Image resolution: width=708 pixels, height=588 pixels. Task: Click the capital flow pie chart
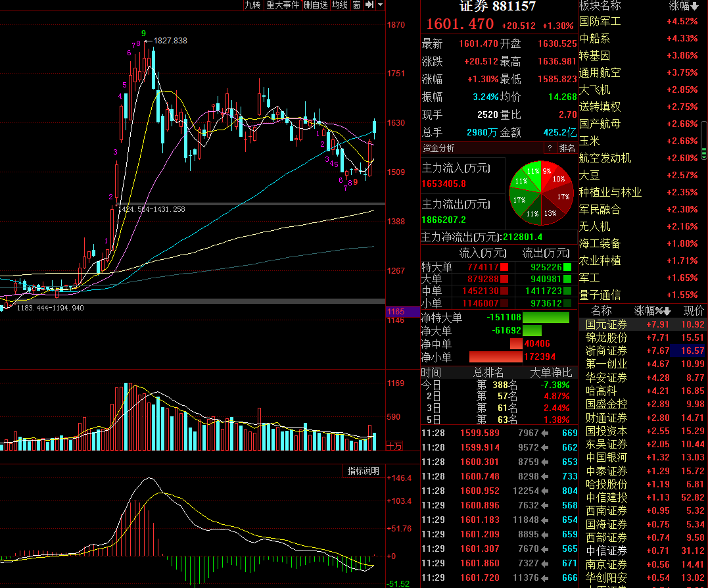coord(540,193)
